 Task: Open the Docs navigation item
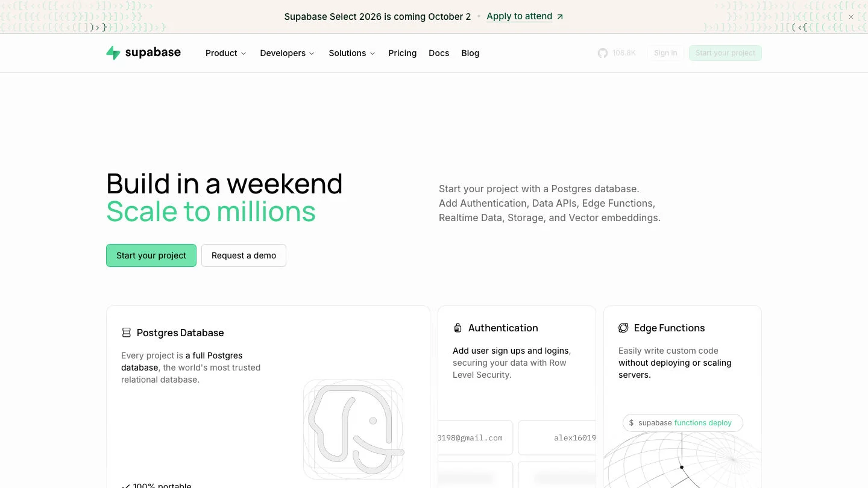(439, 53)
